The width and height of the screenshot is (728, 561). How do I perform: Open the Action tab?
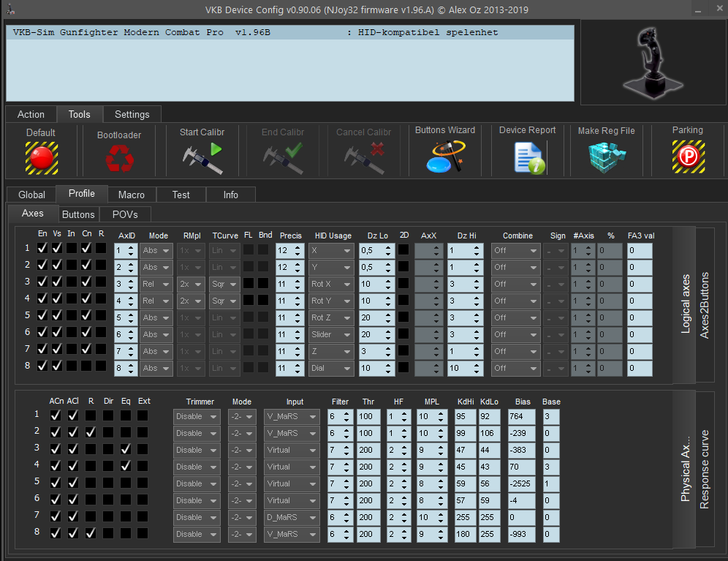pyautogui.click(x=31, y=114)
